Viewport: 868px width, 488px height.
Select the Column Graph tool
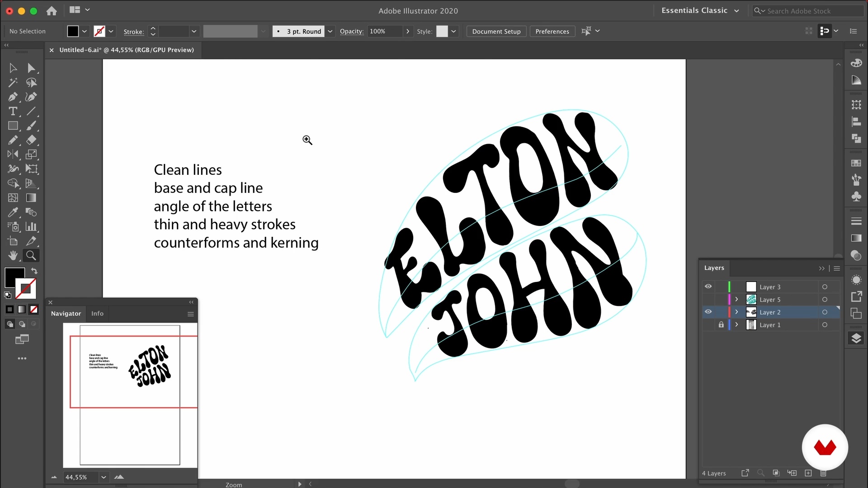pyautogui.click(x=31, y=227)
